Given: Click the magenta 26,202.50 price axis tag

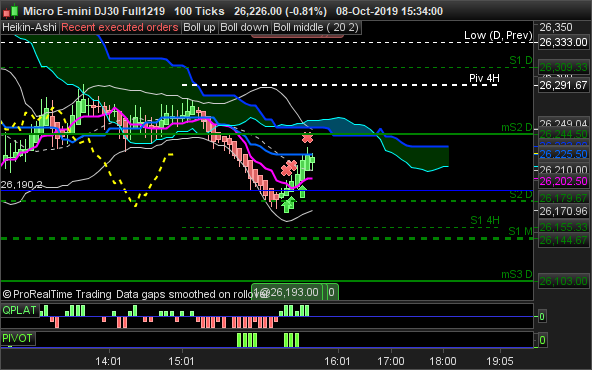Looking at the screenshot, I should point(563,181).
